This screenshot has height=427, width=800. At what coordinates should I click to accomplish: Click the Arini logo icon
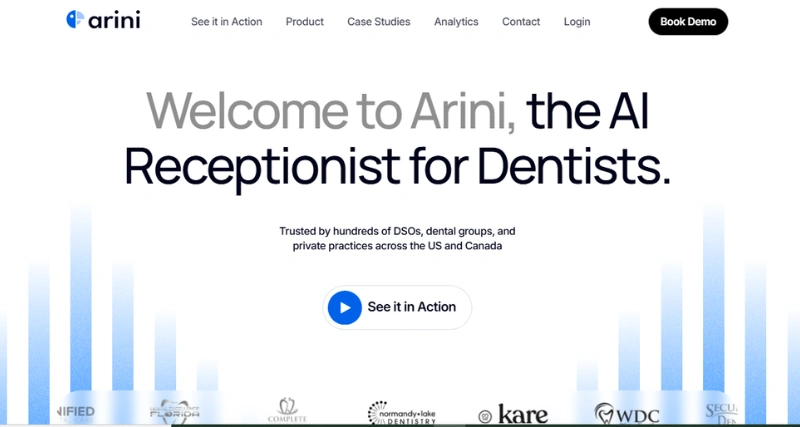(x=75, y=20)
